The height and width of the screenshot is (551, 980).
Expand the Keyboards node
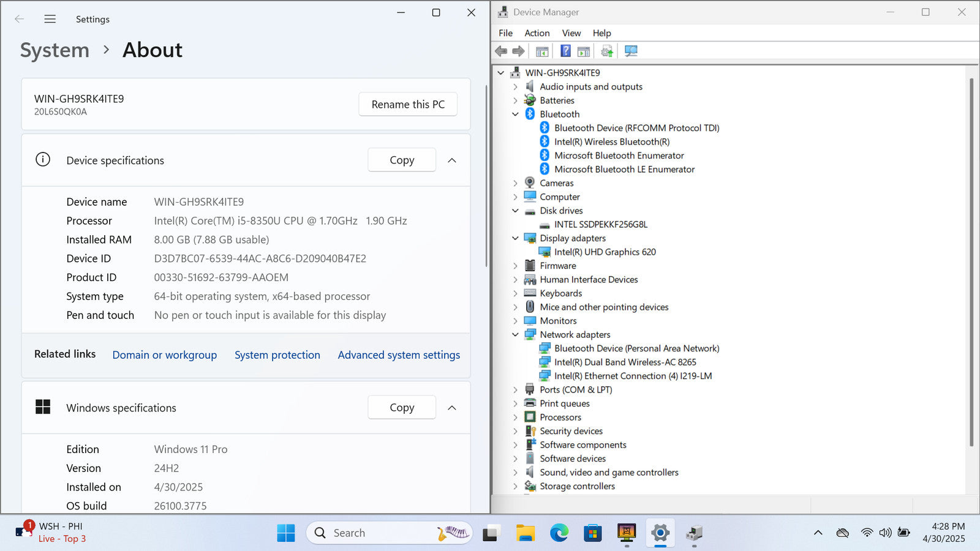pyautogui.click(x=515, y=293)
